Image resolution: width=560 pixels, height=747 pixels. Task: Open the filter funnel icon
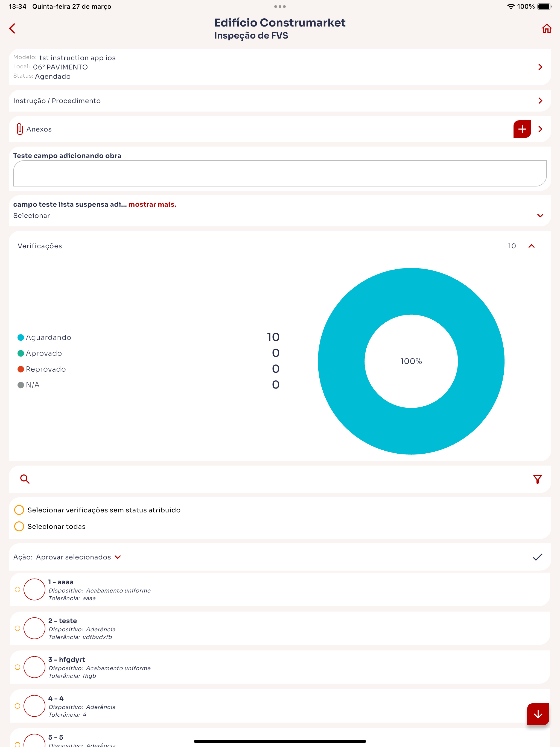pos(537,479)
